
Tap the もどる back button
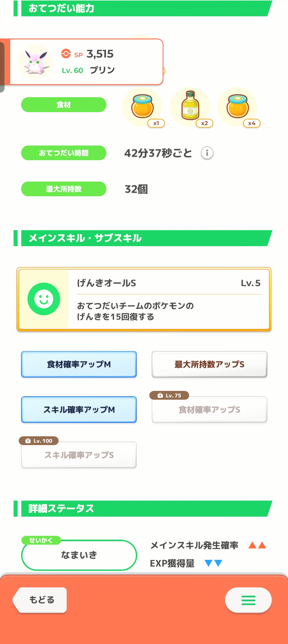click(x=41, y=600)
